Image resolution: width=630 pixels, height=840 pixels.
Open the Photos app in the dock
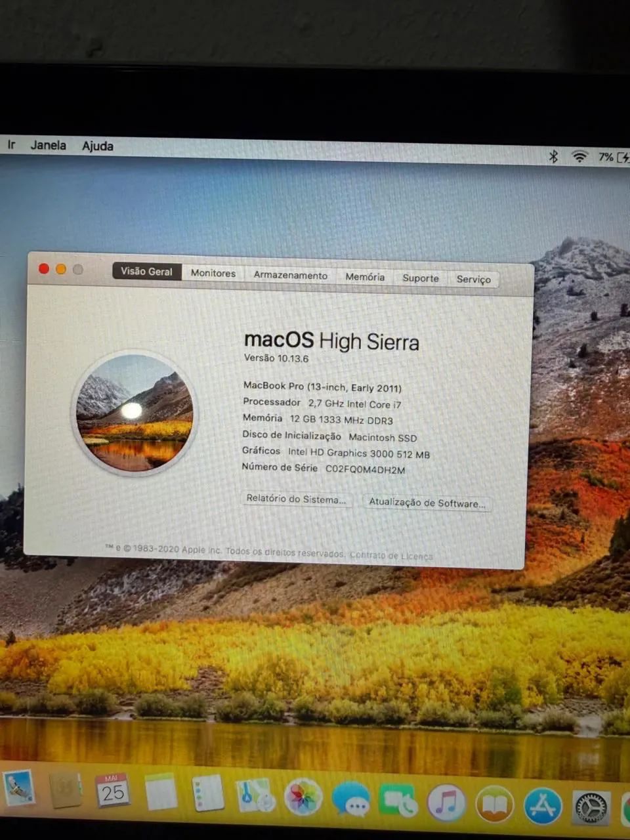pyautogui.click(x=303, y=798)
